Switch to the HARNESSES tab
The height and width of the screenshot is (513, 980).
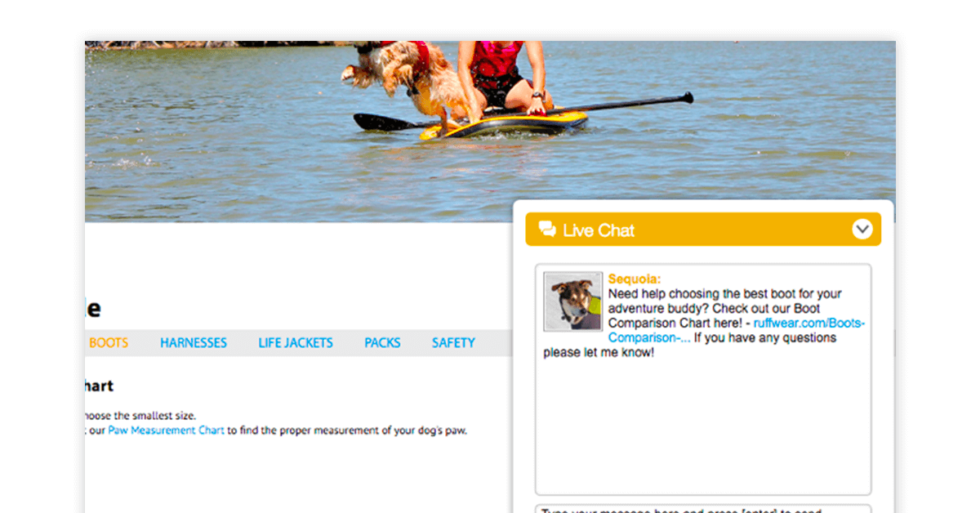point(194,343)
